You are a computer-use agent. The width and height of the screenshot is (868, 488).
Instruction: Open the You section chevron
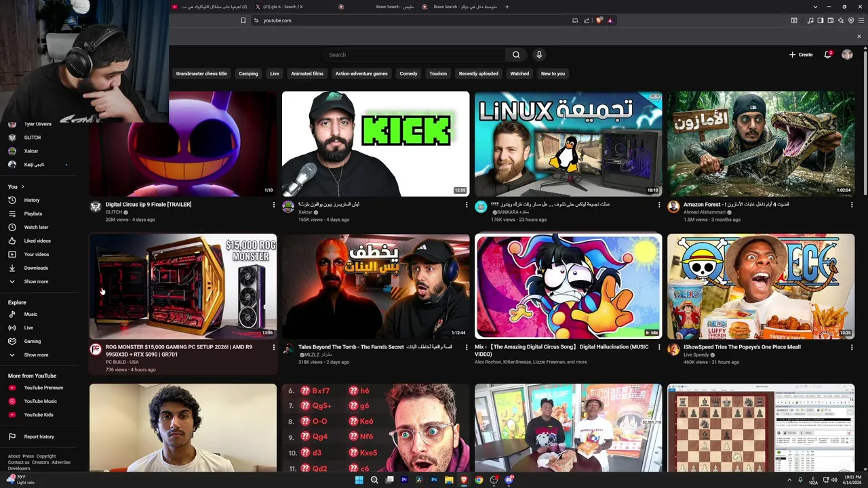pos(22,186)
